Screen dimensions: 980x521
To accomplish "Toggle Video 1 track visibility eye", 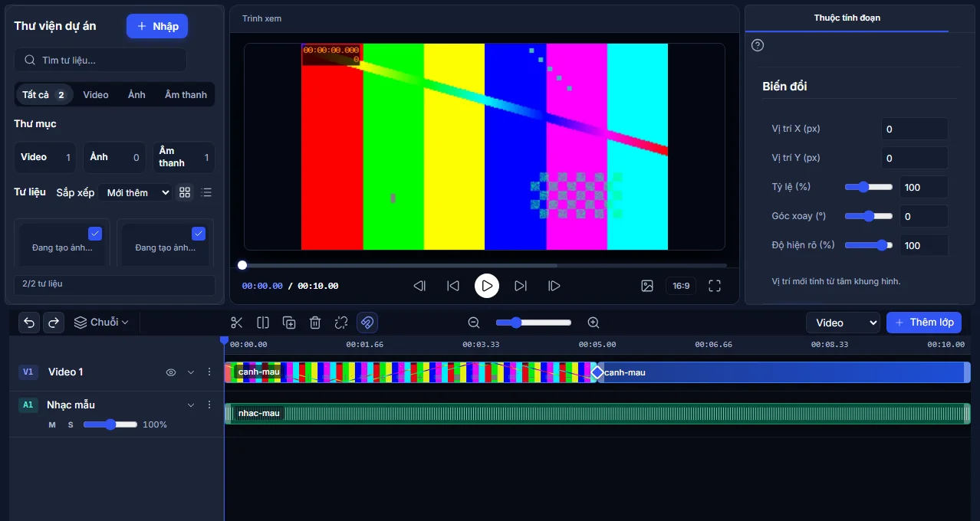I will pyautogui.click(x=171, y=372).
